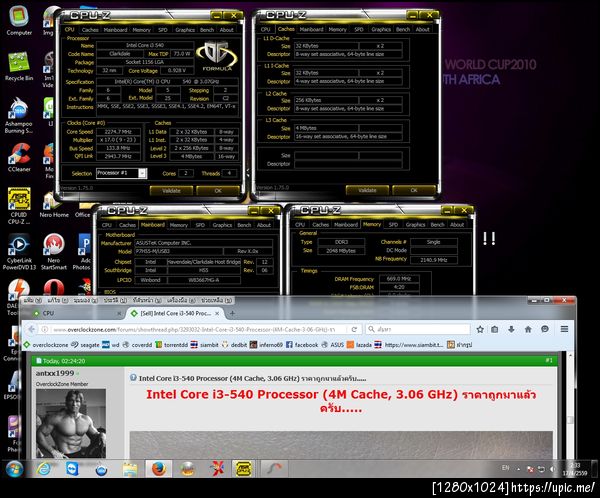
Task: Show hidden system tray icons arrow
Action: point(519,469)
